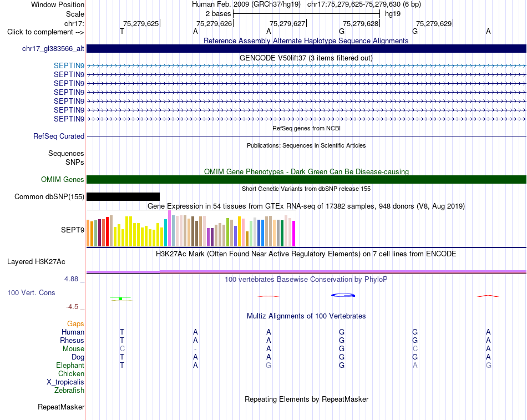This screenshot has width=527, height=420.
Task: Click the 'Window Position' label
Action: (58, 4)
